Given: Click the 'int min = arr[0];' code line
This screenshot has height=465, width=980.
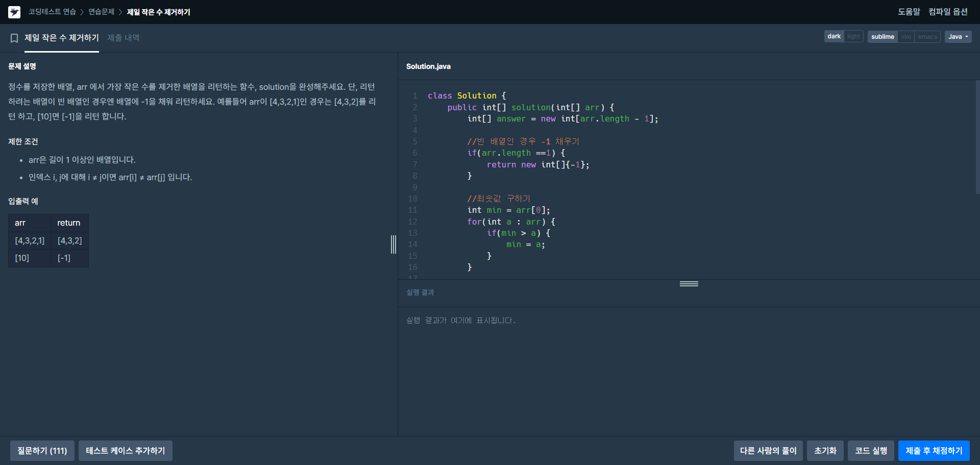Looking at the screenshot, I should [x=508, y=210].
